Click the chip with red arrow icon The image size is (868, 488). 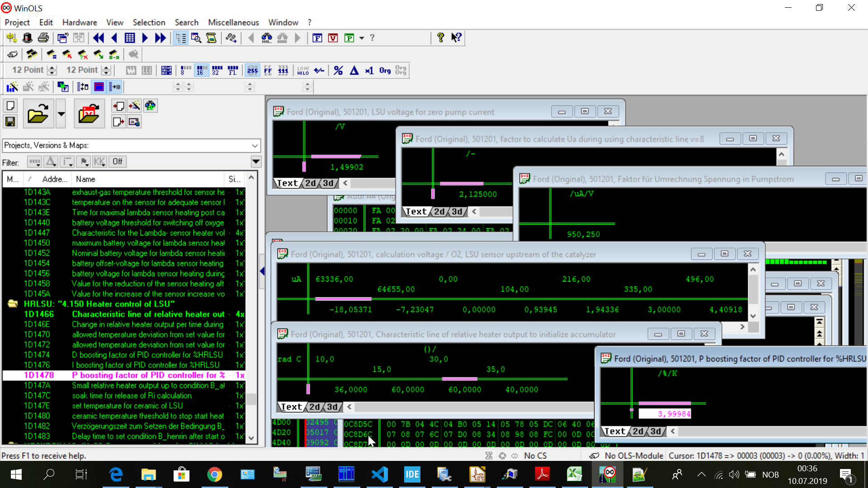click(x=67, y=54)
